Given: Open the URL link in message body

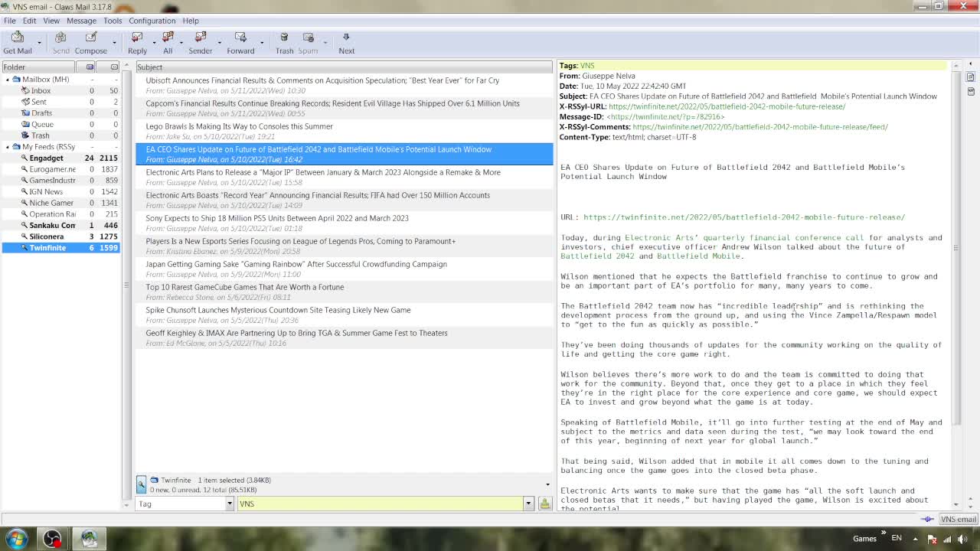Looking at the screenshot, I should click(744, 217).
